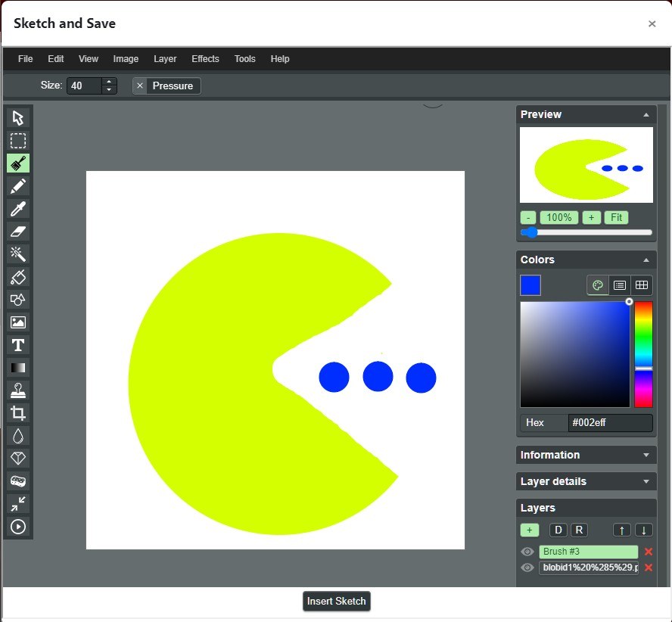
Task: Switch to the color list view
Action: (620, 285)
